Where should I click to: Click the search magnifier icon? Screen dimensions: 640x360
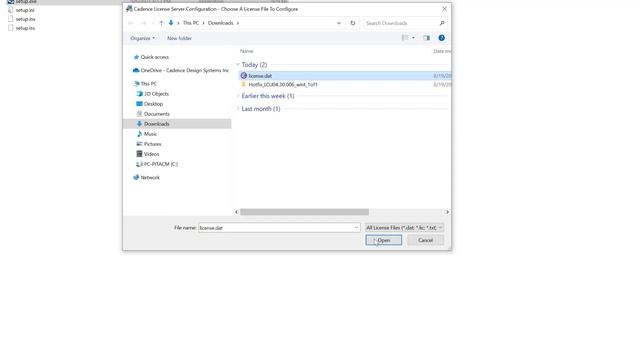[x=442, y=23]
